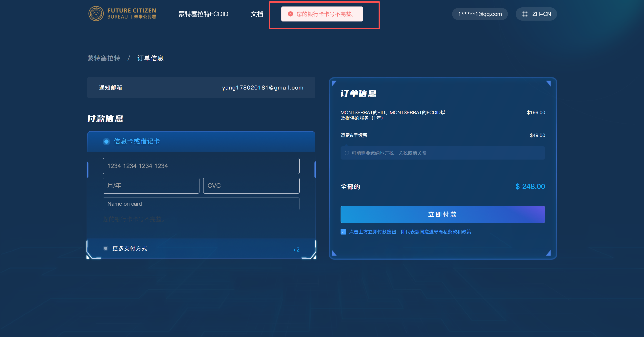Click the info icon beside tax notice

point(347,153)
